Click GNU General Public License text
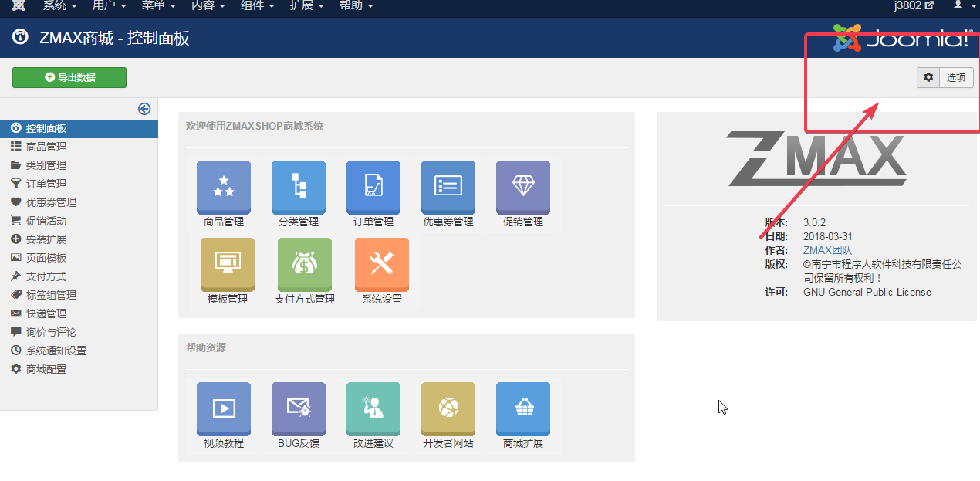Screen dimensions: 980x481 [x=867, y=292]
